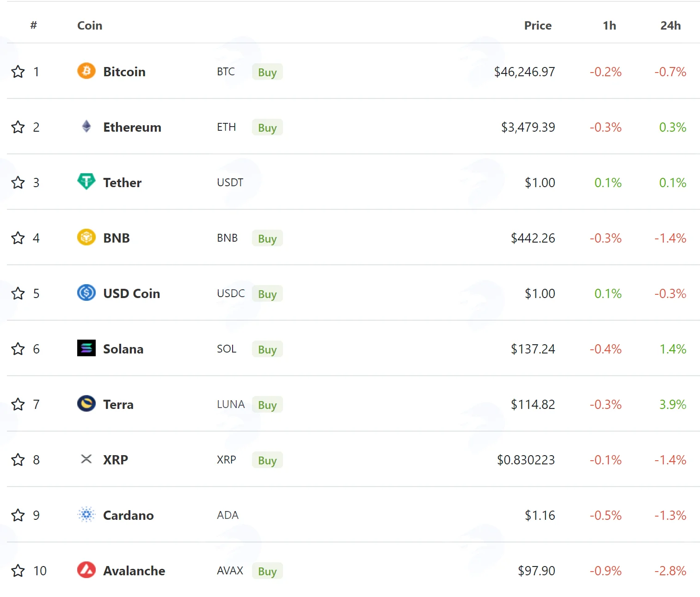Toggle favorite star for USD Coin
700x597 pixels.
[18, 293]
